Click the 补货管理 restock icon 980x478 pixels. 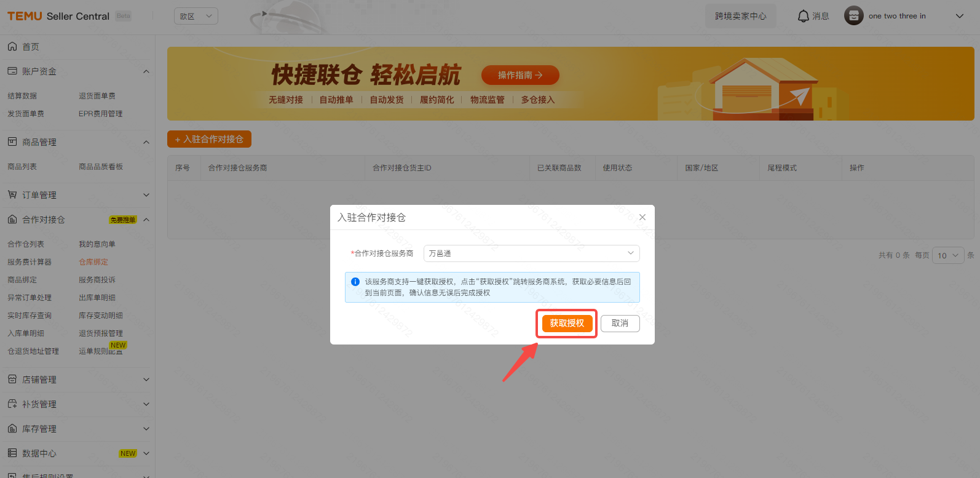pos(12,404)
